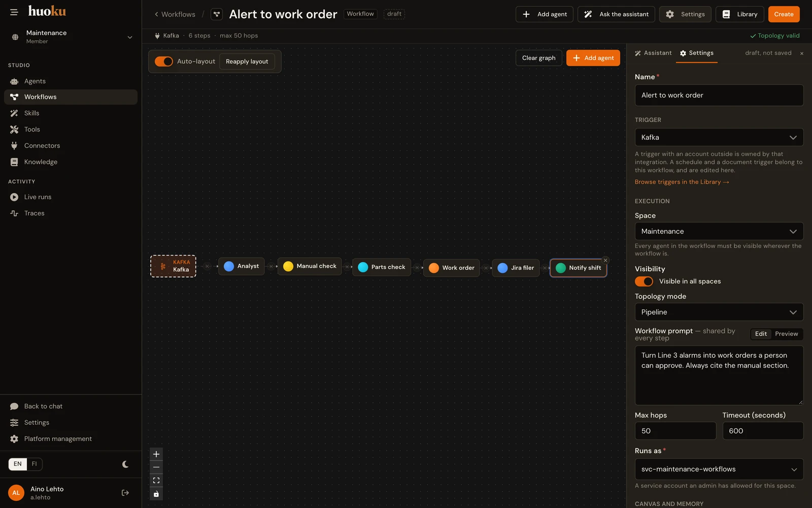
Task: Click the Max hops field
Action: 675,431
